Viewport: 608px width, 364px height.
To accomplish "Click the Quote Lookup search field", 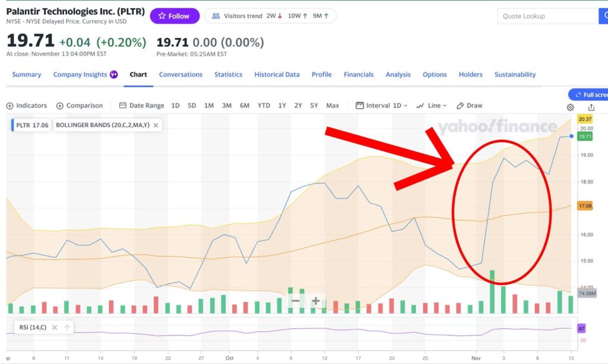I will [546, 16].
